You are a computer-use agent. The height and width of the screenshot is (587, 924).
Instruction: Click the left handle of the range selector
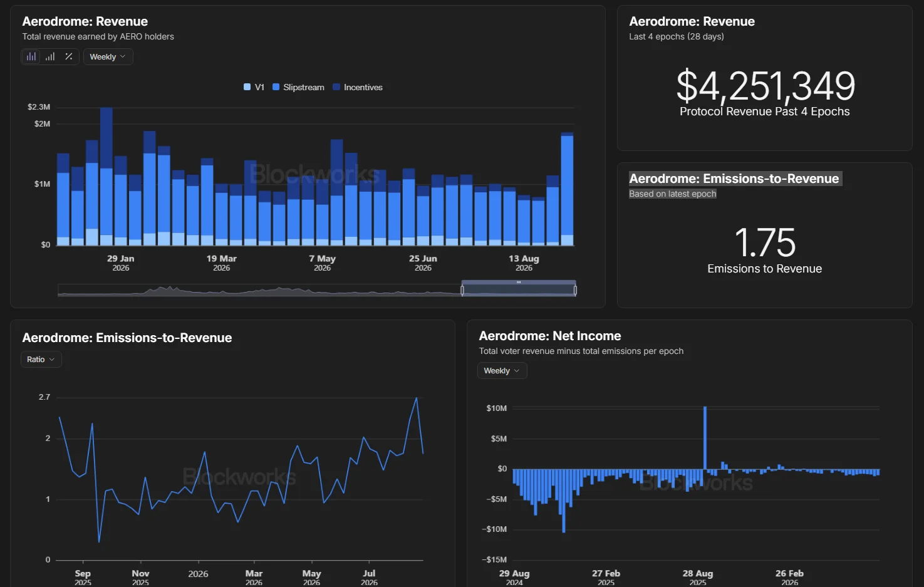coord(462,290)
